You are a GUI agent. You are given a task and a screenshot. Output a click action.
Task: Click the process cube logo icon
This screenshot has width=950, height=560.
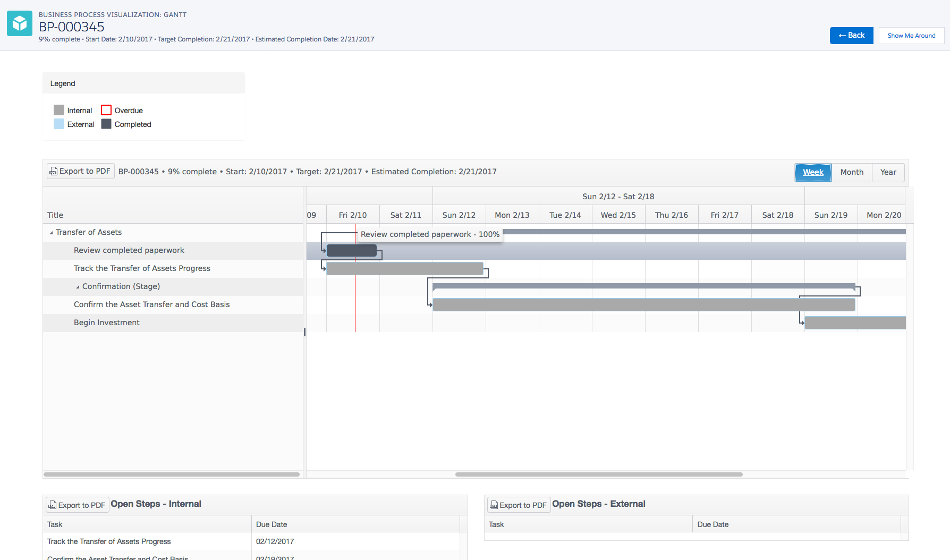(19, 23)
